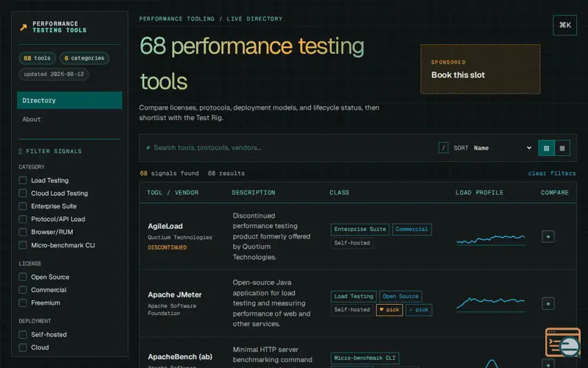Click the DISCONTINUED status label
The image size is (588, 368).
(x=168, y=247)
